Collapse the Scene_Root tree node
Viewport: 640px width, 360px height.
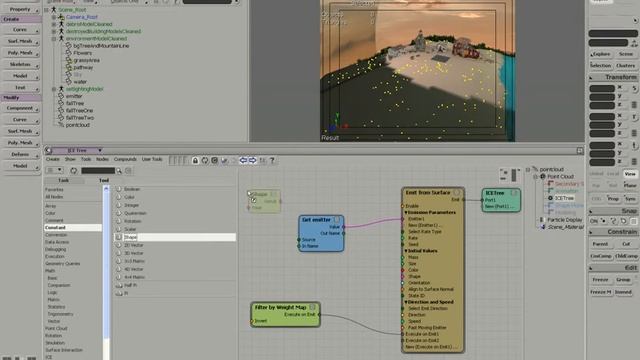(47, 9)
